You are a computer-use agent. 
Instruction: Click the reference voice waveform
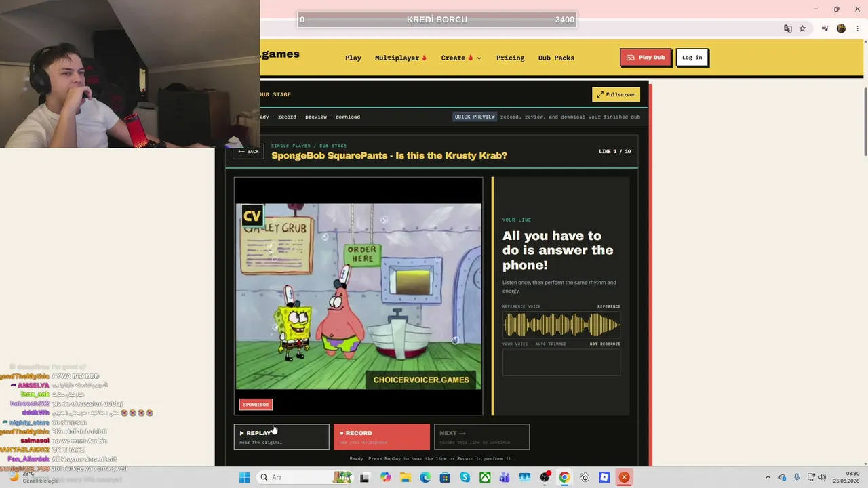(x=561, y=325)
